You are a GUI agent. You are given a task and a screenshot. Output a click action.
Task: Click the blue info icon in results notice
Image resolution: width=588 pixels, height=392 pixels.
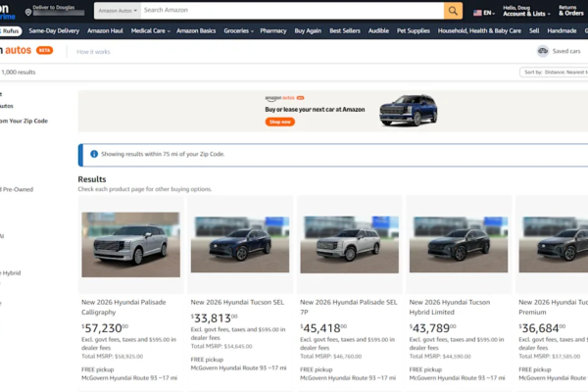point(94,154)
